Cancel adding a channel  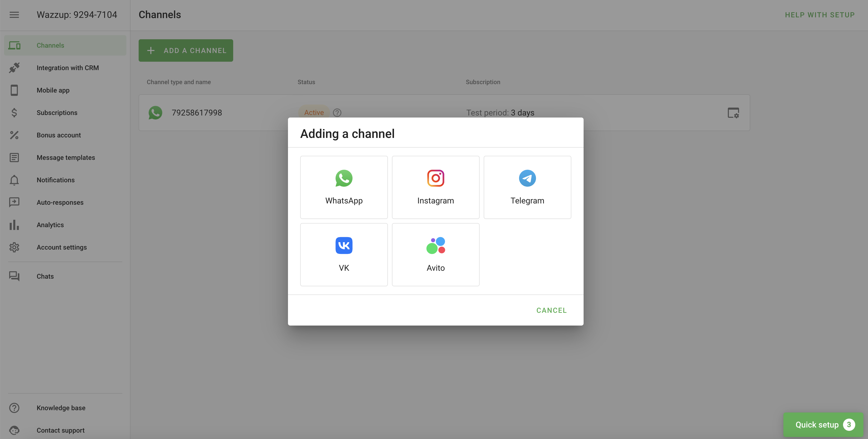point(551,310)
